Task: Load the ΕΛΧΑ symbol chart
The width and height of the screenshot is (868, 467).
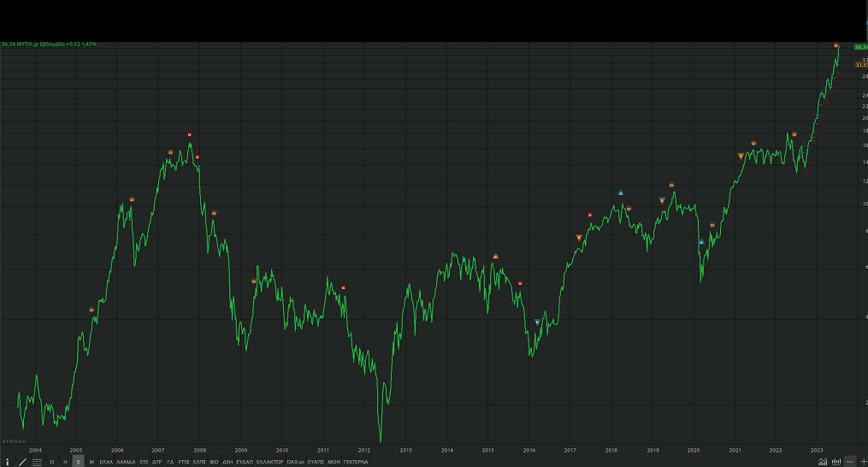Action: (106, 462)
